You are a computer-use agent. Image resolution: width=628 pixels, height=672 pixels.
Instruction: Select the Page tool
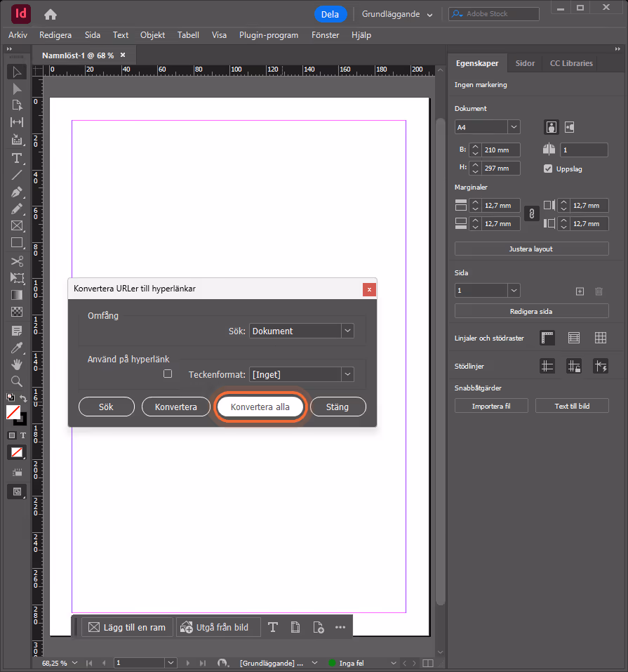coord(17,105)
